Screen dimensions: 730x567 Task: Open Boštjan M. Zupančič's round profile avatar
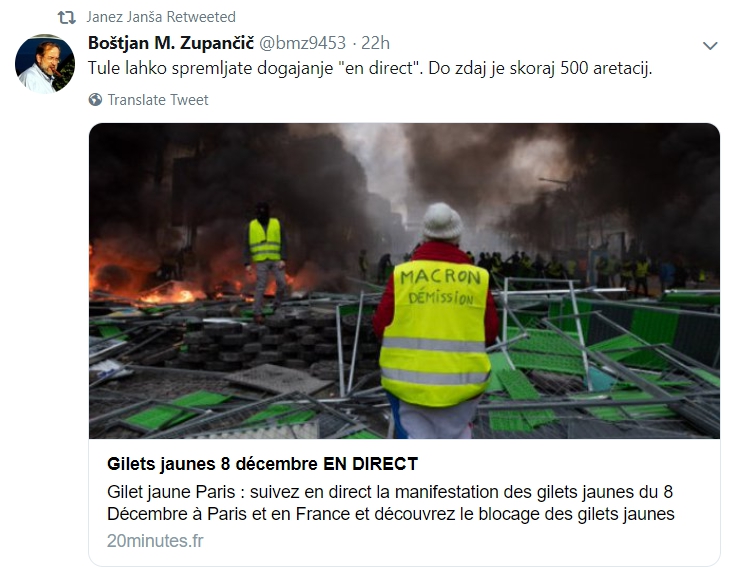point(45,64)
